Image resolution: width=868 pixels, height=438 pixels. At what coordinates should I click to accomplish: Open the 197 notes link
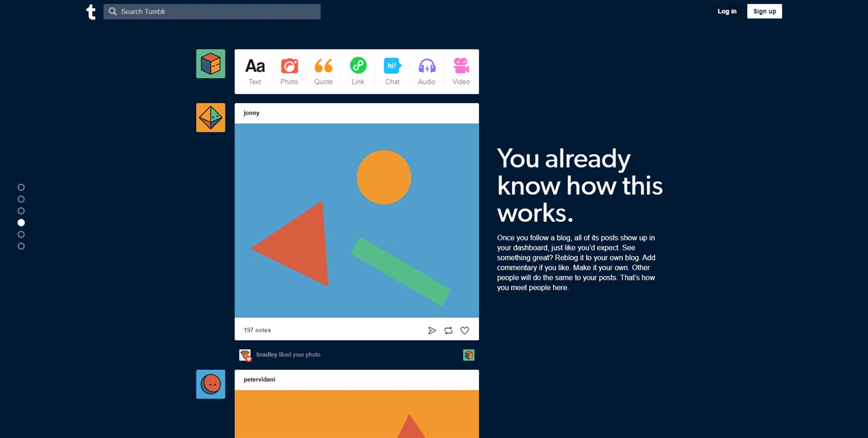click(257, 331)
